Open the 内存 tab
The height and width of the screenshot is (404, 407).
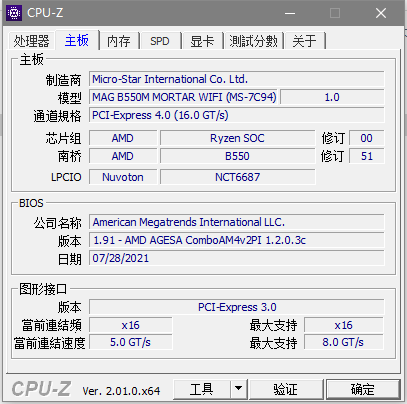pyautogui.click(x=119, y=41)
